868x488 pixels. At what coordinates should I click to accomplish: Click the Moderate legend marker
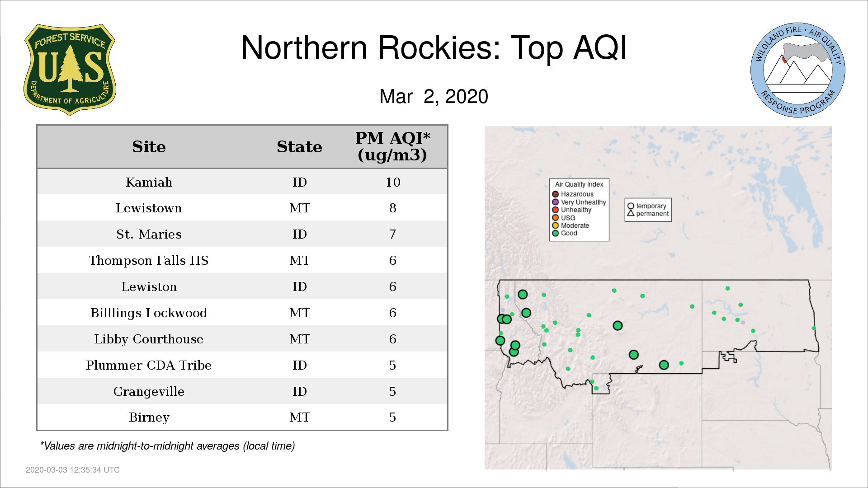point(555,225)
